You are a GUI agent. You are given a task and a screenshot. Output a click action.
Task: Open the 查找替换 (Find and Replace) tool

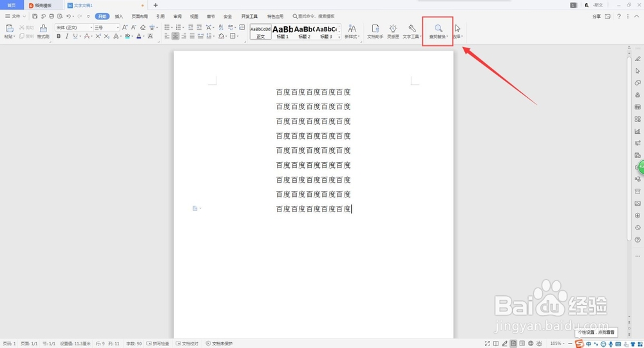(x=438, y=31)
